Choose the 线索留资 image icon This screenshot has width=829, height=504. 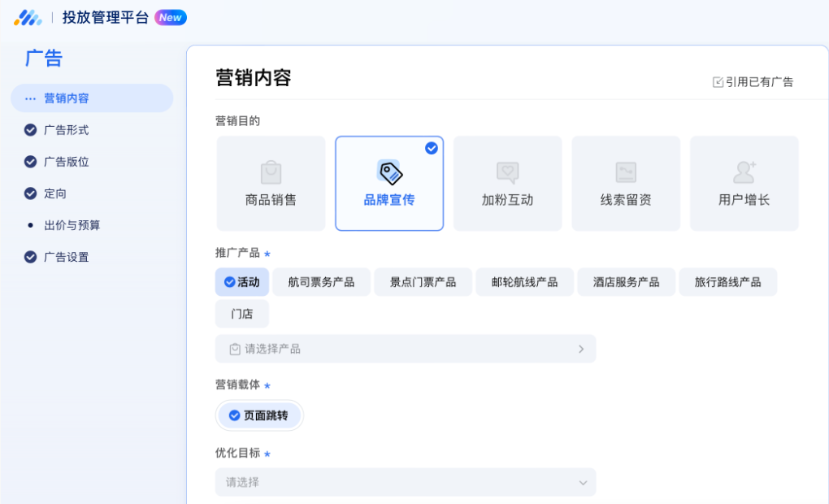click(x=625, y=171)
